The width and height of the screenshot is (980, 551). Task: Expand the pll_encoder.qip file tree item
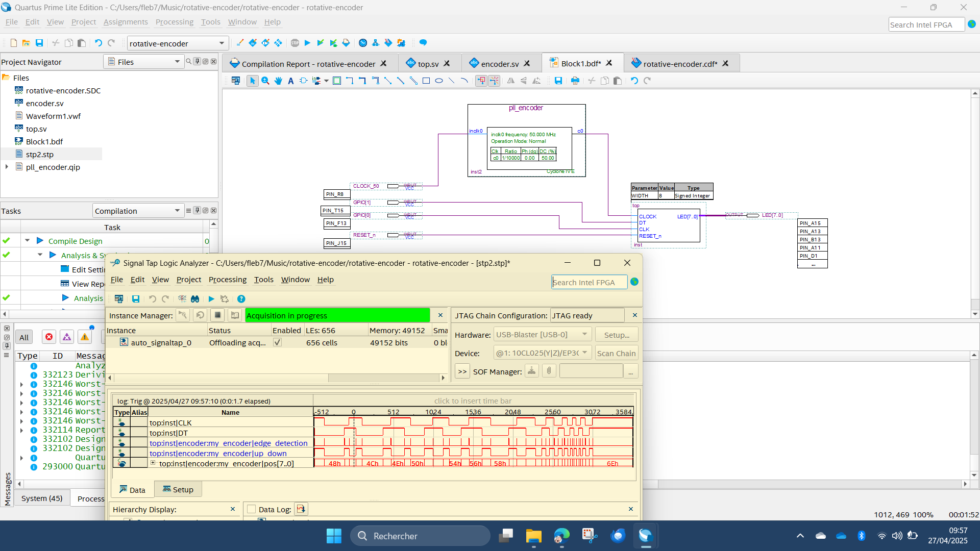[x=7, y=167]
